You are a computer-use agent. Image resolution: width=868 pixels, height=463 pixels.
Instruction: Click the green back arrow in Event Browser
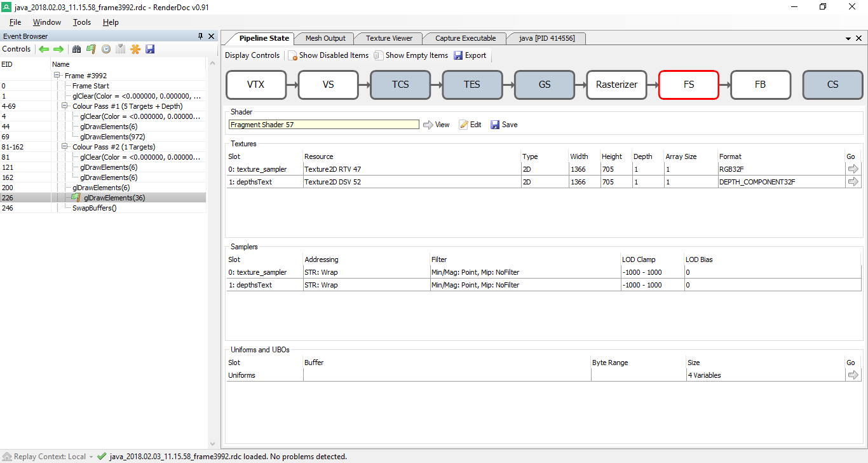(x=44, y=49)
